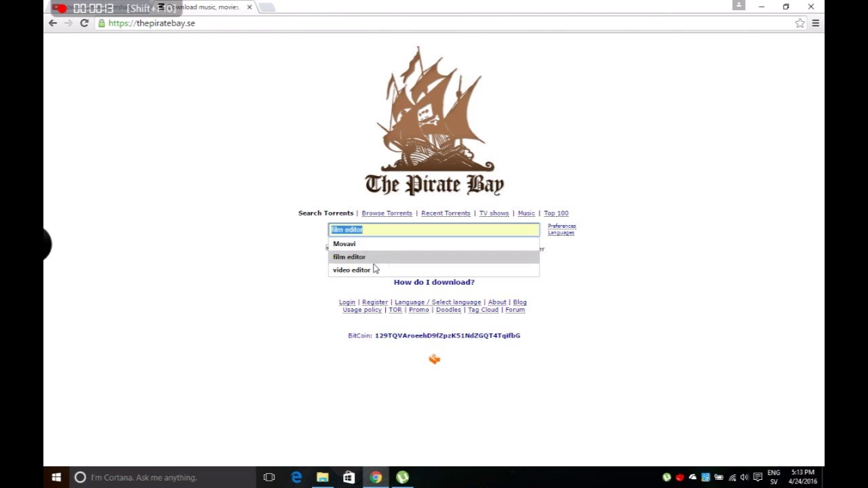Screen dimensions: 868x488
Task: Open the clock showing 5:13 PM
Action: 803,477
